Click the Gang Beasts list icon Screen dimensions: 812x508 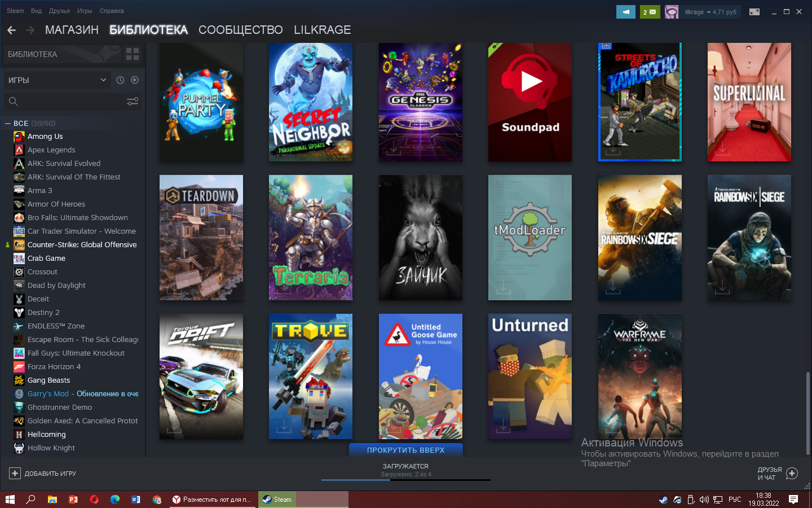click(19, 380)
